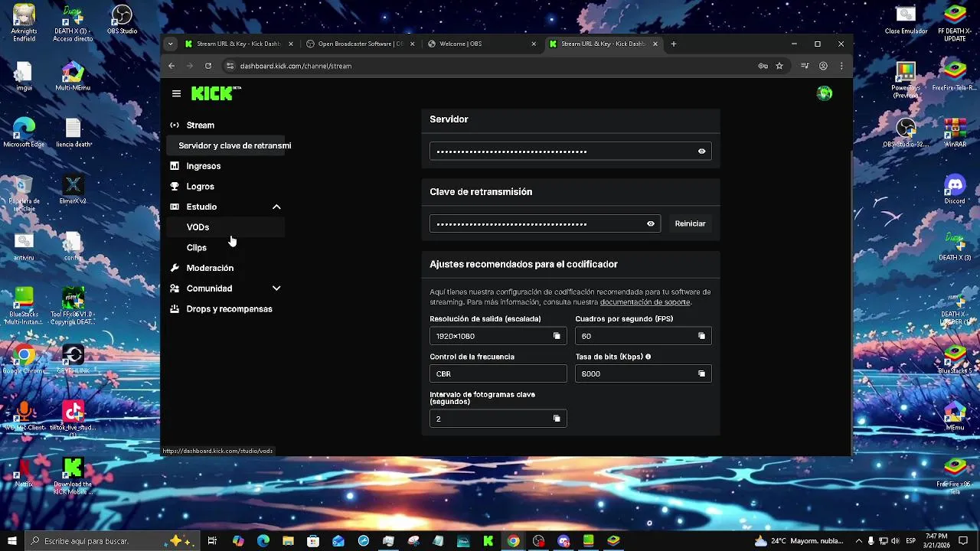Expand the Comunidad section chevron

coord(276,289)
